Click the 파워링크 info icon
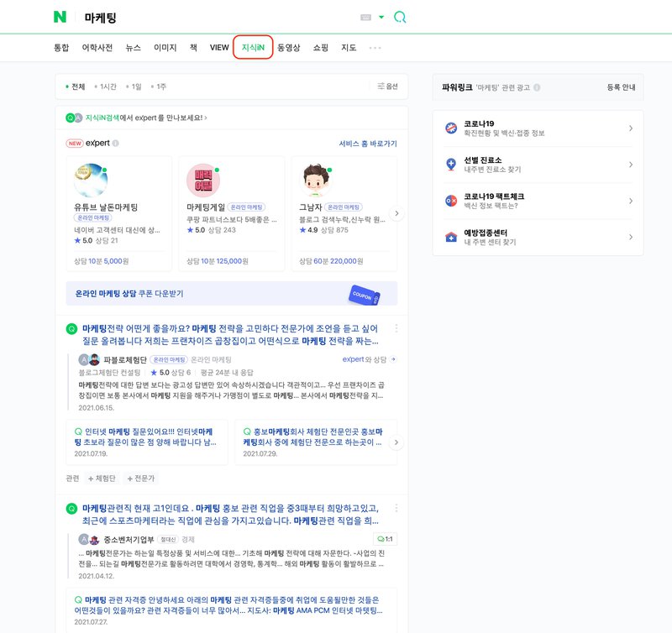The height and width of the screenshot is (633, 672). tap(537, 87)
